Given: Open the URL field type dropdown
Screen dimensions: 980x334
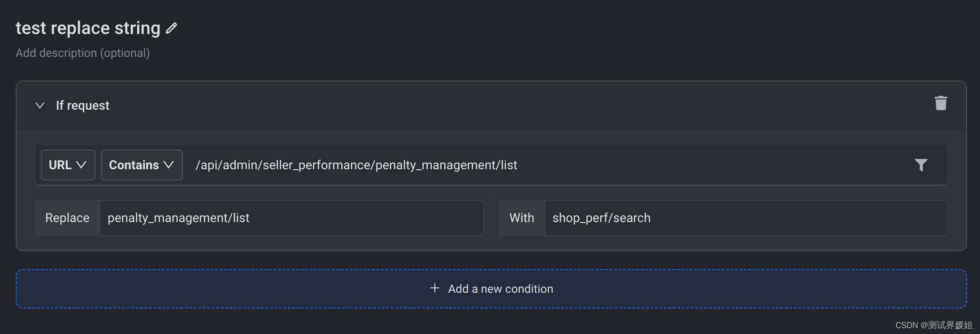Looking at the screenshot, I should click(67, 165).
